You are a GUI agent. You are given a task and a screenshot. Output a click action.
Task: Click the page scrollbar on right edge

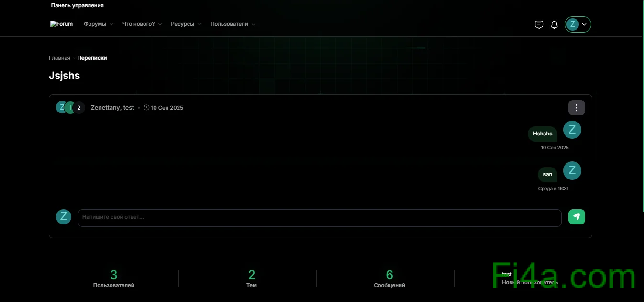[x=642, y=105]
